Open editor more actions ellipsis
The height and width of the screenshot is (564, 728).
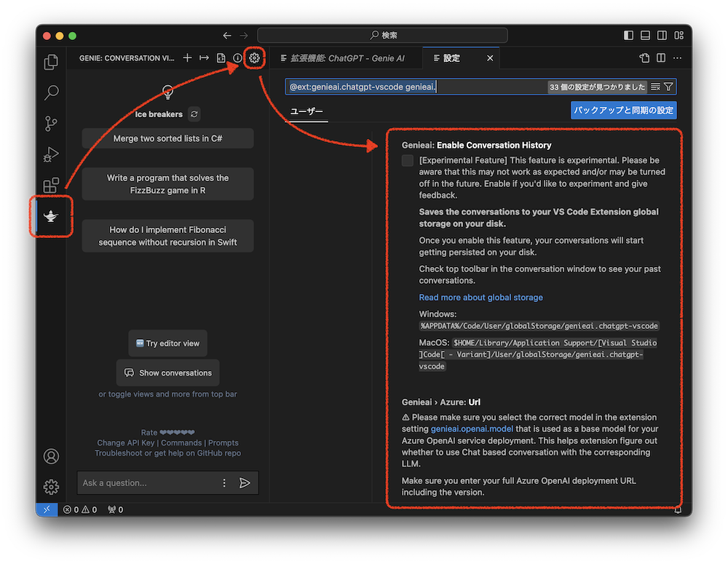[x=678, y=58]
